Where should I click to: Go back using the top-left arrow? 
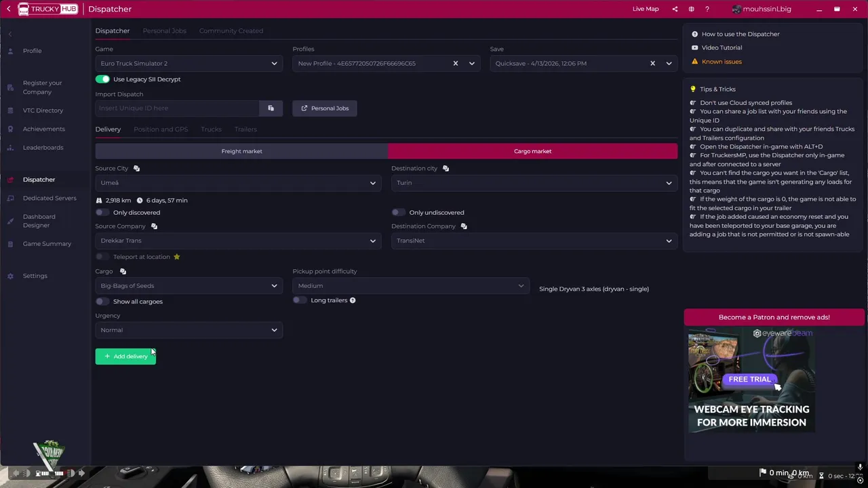pyautogui.click(x=8, y=9)
